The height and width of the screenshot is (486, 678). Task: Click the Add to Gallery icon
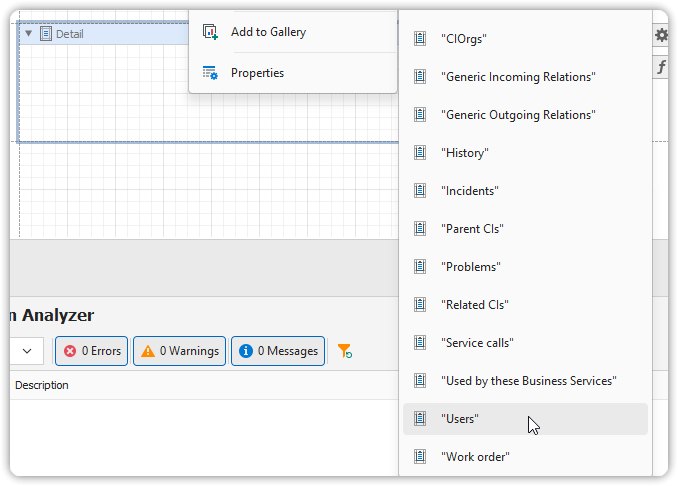click(x=210, y=32)
